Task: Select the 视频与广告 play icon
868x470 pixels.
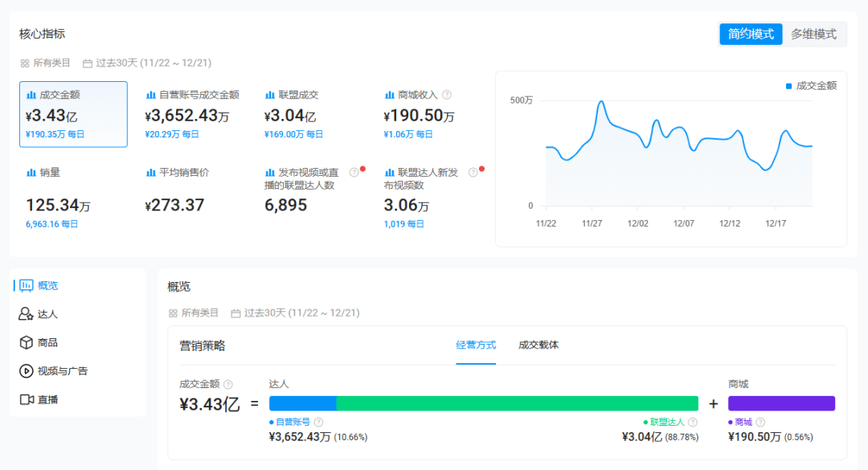Action: pos(26,371)
